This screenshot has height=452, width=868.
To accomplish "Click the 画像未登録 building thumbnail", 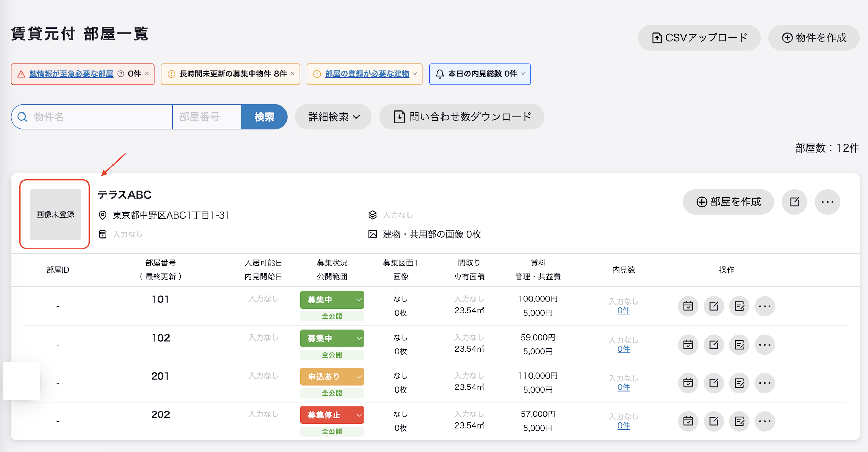I will (x=55, y=214).
